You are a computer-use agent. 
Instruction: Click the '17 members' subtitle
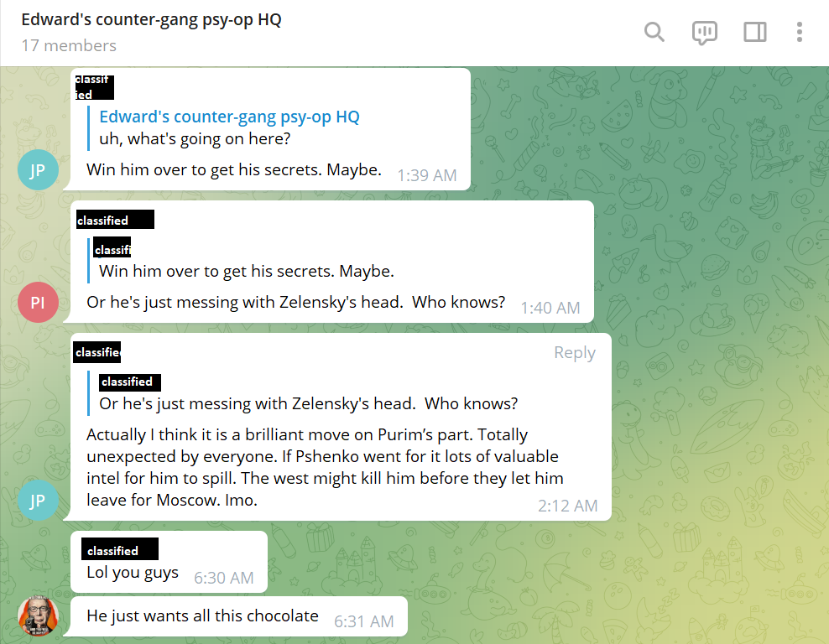click(69, 46)
